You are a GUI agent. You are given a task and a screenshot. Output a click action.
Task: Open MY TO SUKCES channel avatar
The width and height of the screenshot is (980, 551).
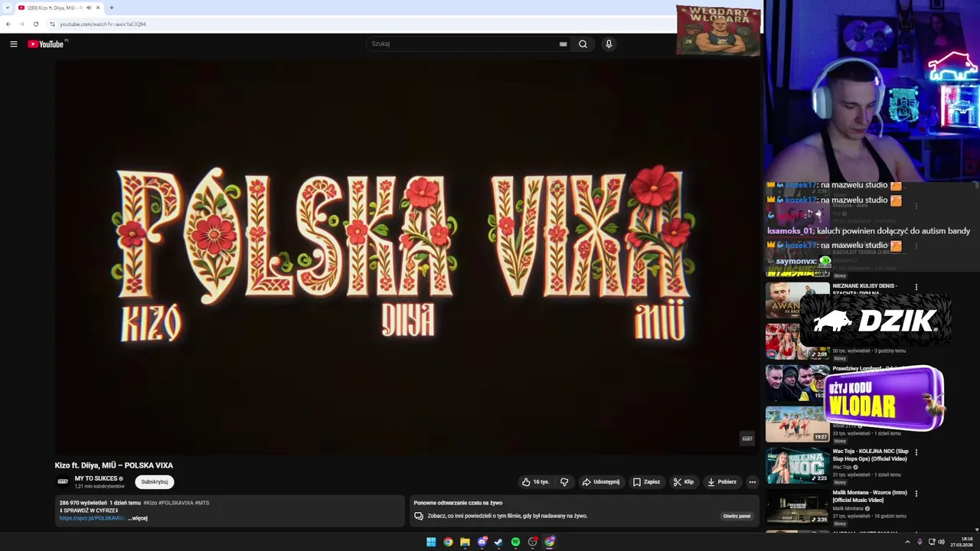(63, 481)
